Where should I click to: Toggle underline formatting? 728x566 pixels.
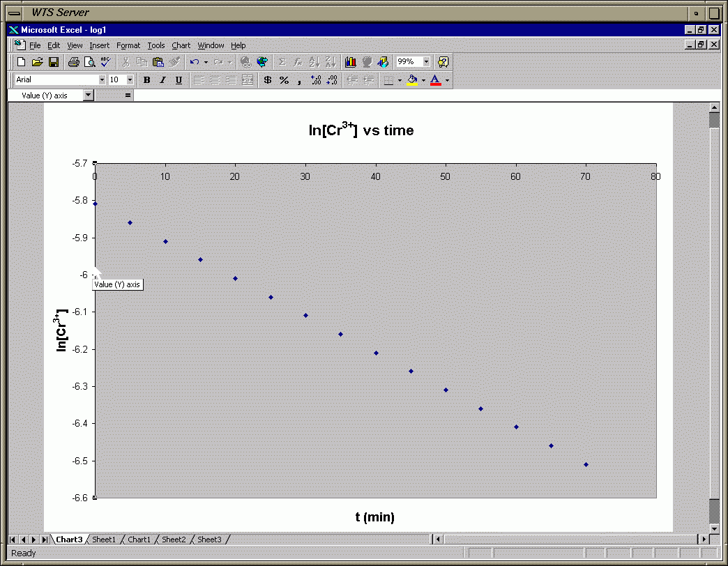[179, 80]
